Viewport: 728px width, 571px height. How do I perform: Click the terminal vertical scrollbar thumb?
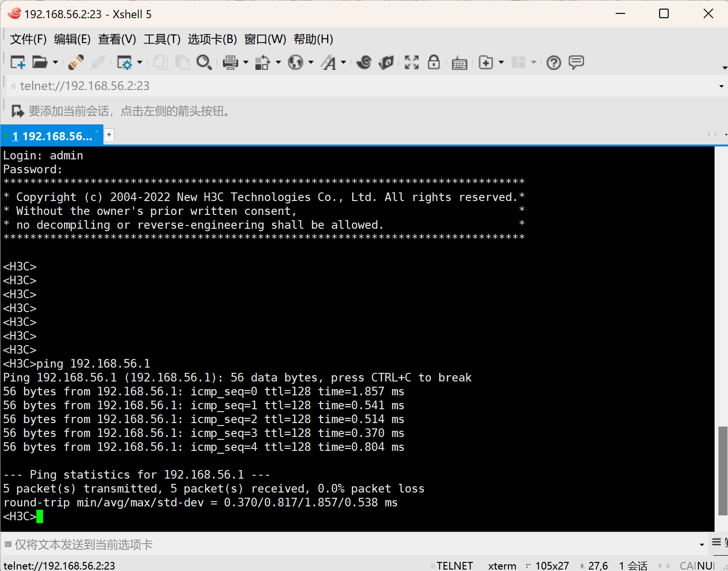pos(723,471)
